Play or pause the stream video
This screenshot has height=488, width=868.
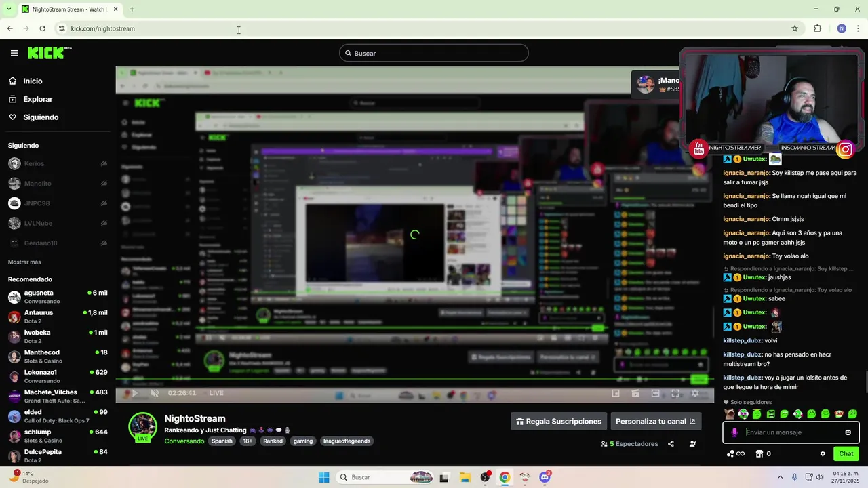pos(134,393)
